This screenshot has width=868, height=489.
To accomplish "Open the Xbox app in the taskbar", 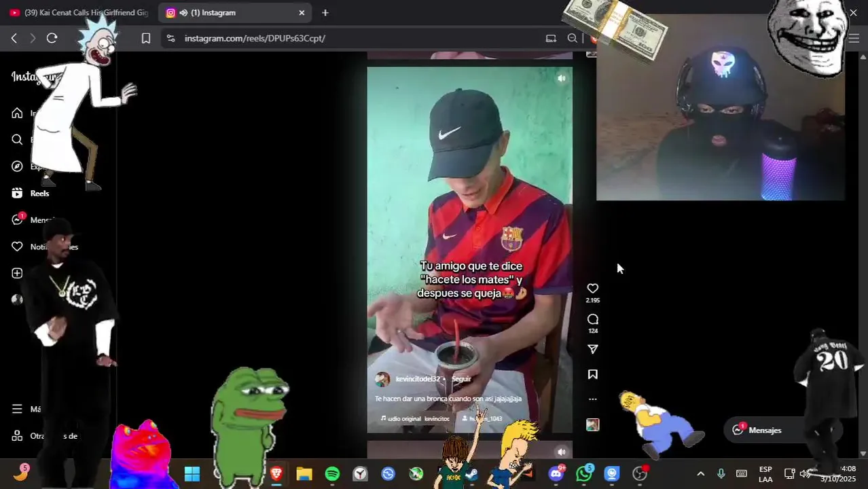I will (416, 473).
